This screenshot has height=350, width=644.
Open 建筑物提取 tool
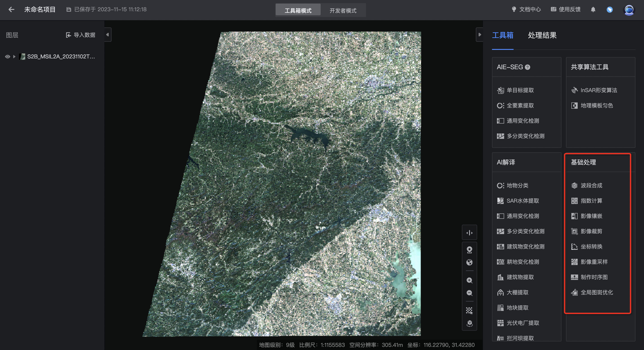coord(515,277)
